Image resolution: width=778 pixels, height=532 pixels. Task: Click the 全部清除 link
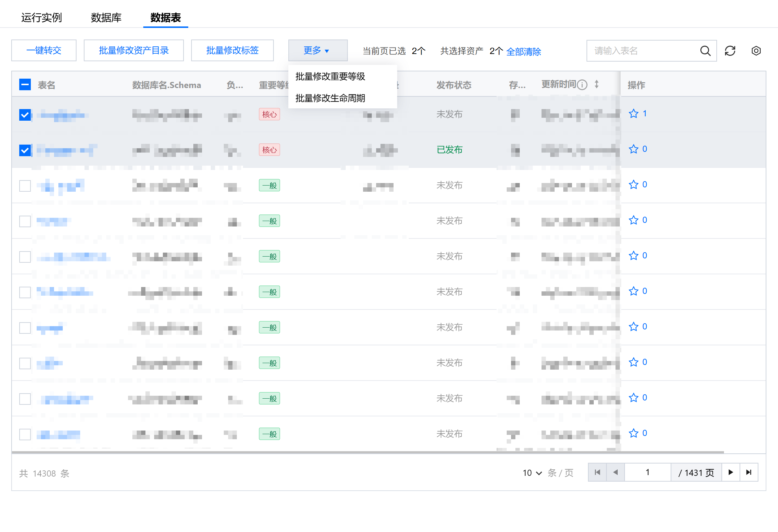[x=523, y=51]
